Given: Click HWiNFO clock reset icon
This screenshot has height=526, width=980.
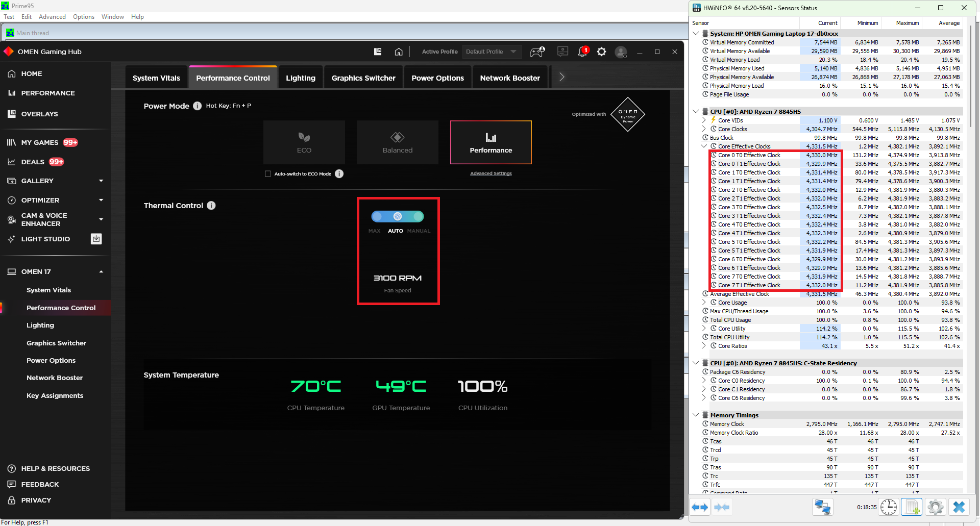Looking at the screenshot, I should (889, 507).
